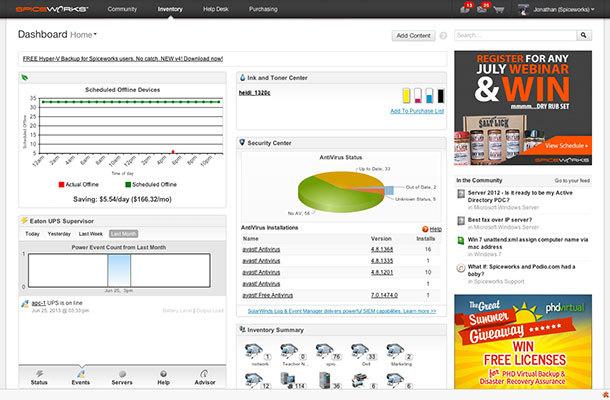
Task: Open the Marketing device group icon
Action: point(398,351)
